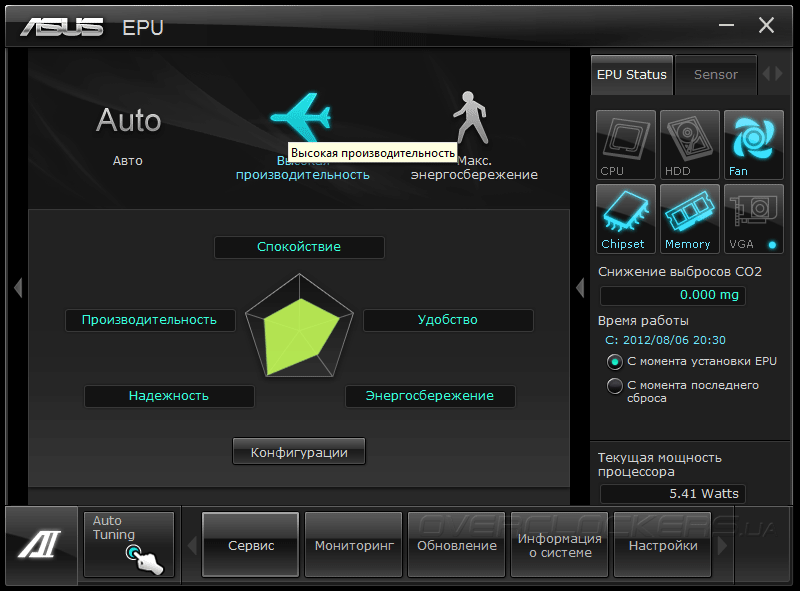The width and height of the screenshot is (800, 591).
Task: Select the airplane High Performance mode icon
Action: click(301, 117)
